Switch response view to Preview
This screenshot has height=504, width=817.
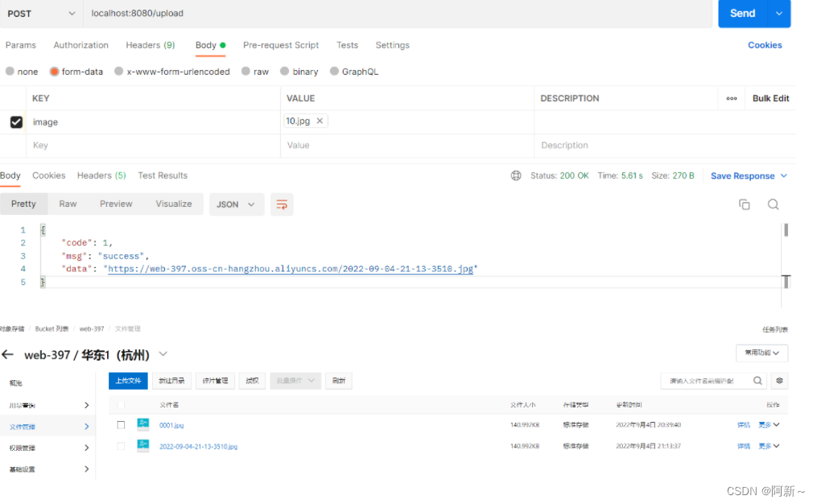(x=116, y=204)
